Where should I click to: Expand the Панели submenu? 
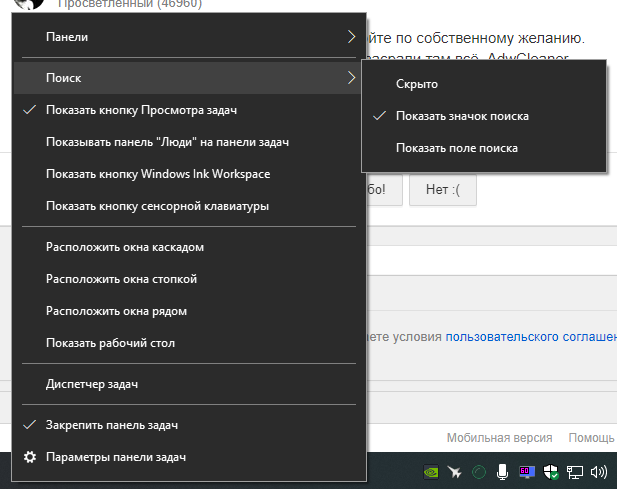189,37
